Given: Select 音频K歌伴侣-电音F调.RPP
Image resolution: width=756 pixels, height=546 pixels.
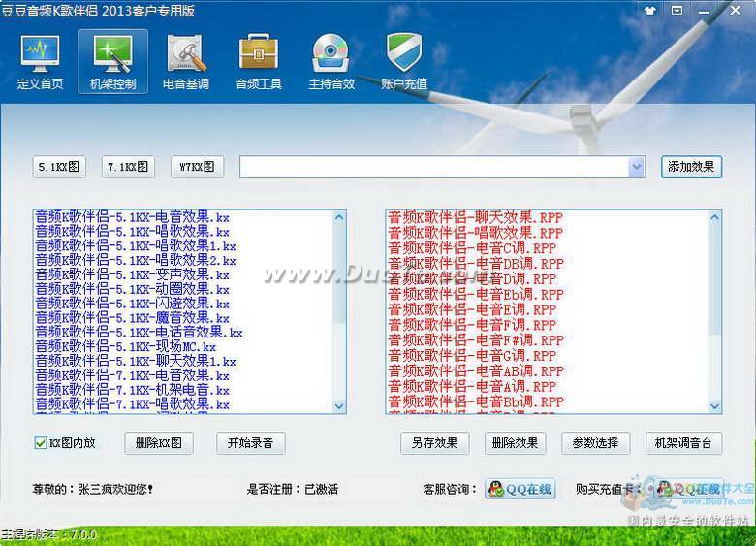Looking at the screenshot, I should click(x=472, y=326).
